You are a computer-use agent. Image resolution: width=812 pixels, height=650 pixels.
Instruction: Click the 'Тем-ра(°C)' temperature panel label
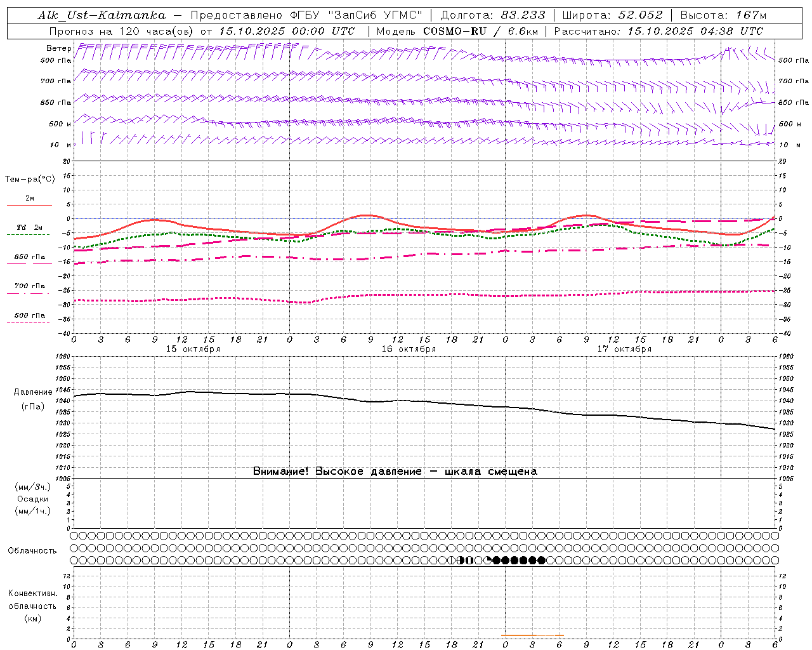[30, 180]
